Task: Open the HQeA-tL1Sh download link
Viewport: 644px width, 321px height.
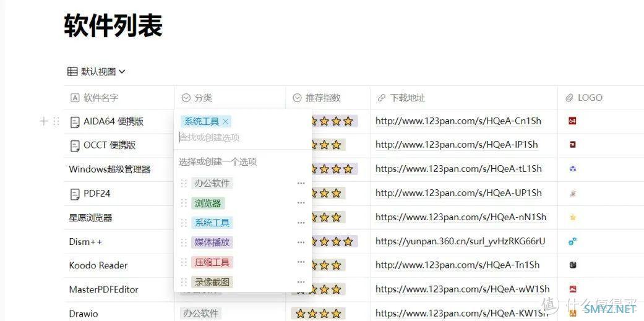Action: pos(459,169)
